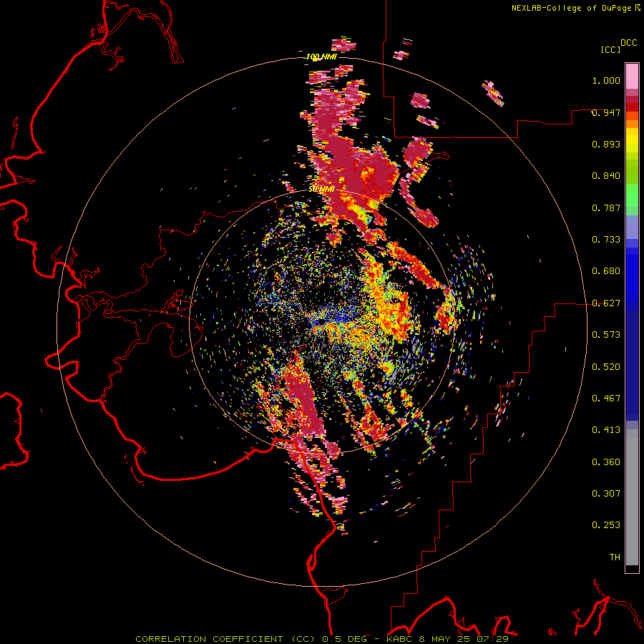The image size is (644, 644).
Task: Click the KABC radar station identifier
Action: 400,639
